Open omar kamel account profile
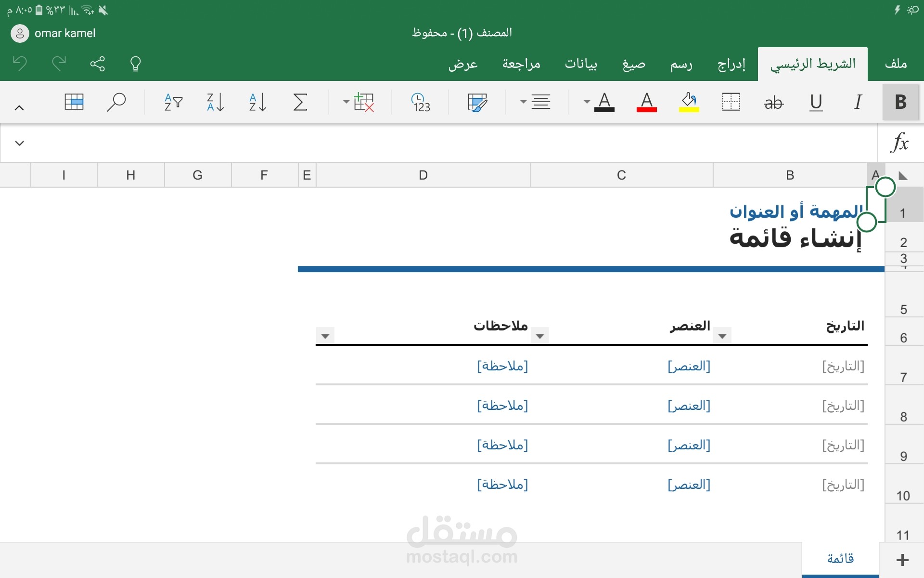Viewport: 924px width, 578px height. point(53,33)
